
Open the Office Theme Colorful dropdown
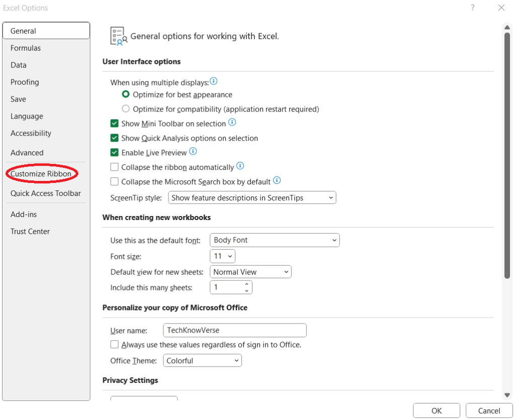click(x=203, y=361)
